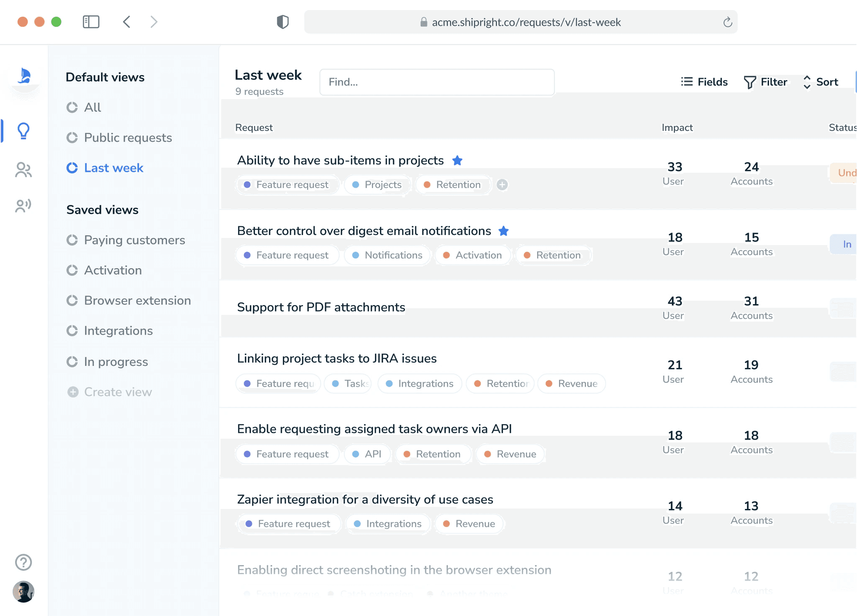Add tag with plus icon on sub-items request
857x616 pixels.
tap(502, 184)
